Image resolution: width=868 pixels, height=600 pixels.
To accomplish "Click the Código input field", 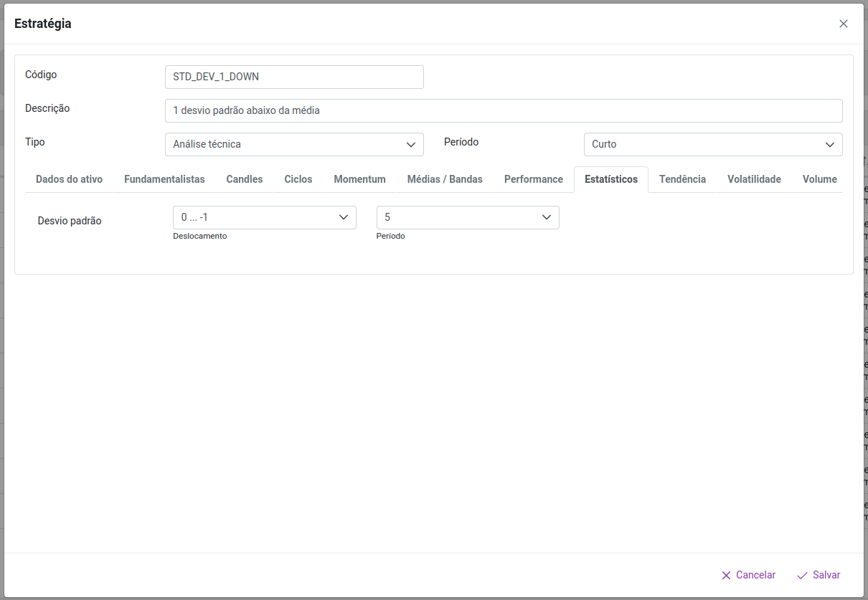I will pyautogui.click(x=294, y=77).
